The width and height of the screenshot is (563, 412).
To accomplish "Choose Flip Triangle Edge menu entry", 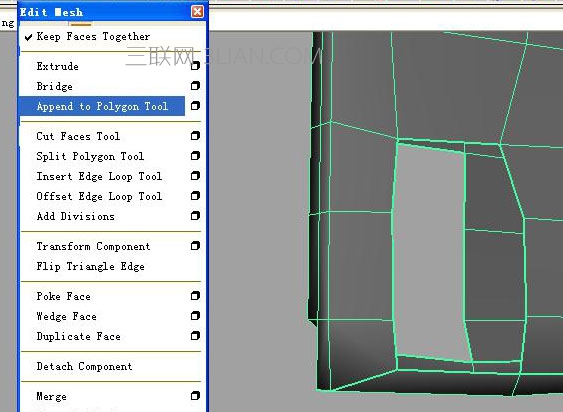I will pyautogui.click(x=90, y=266).
